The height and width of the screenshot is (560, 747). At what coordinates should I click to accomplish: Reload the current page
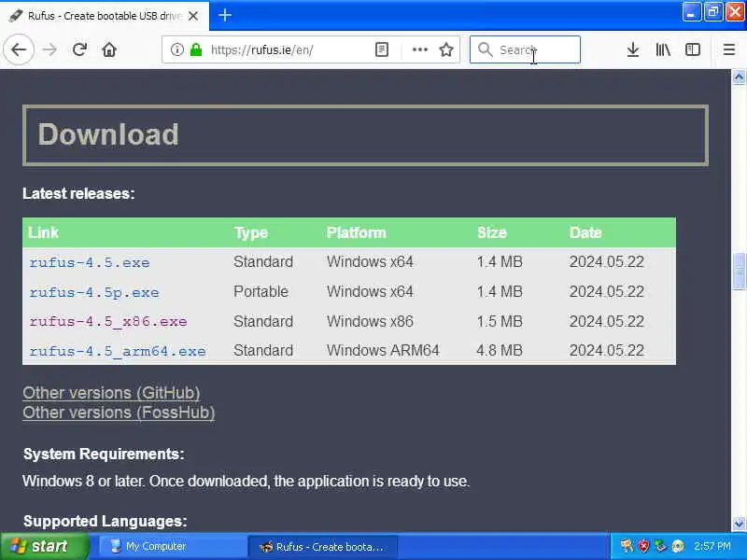79,49
